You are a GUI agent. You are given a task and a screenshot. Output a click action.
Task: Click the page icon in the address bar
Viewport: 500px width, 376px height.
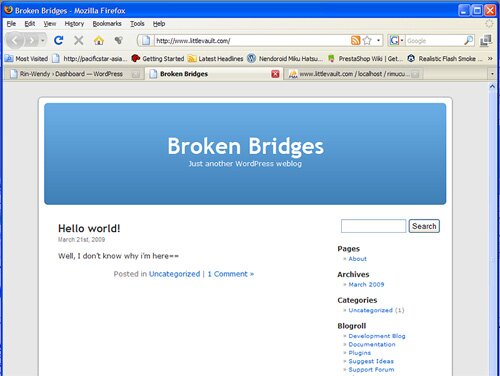(146, 41)
